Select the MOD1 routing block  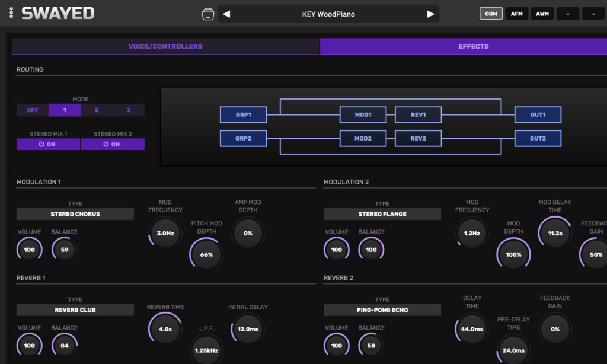363,114
